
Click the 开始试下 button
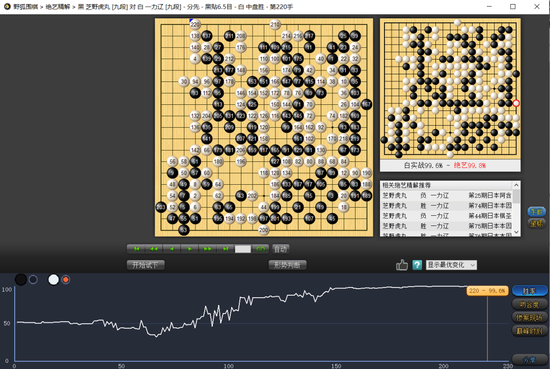coord(146,265)
